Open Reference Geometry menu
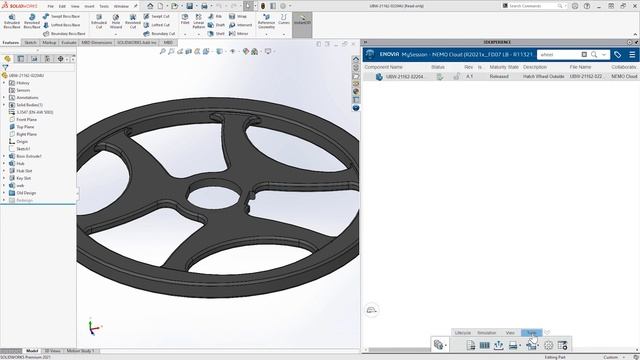The height and width of the screenshot is (360, 640). click(266, 21)
